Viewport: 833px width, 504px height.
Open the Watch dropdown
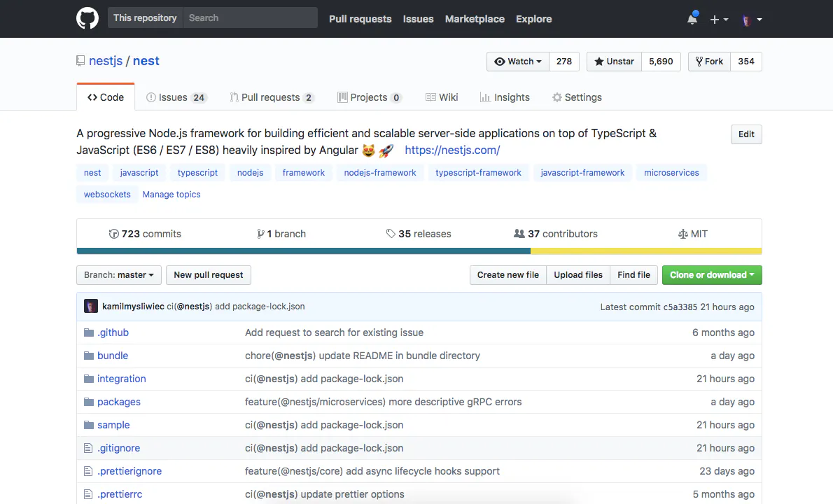(x=518, y=62)
